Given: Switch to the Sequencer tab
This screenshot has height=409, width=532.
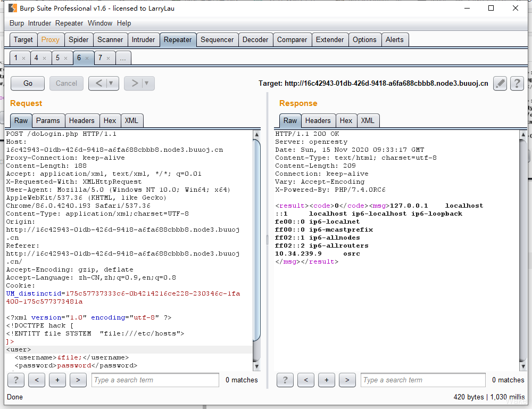Looking at the screenshot, I should point(217,40).
